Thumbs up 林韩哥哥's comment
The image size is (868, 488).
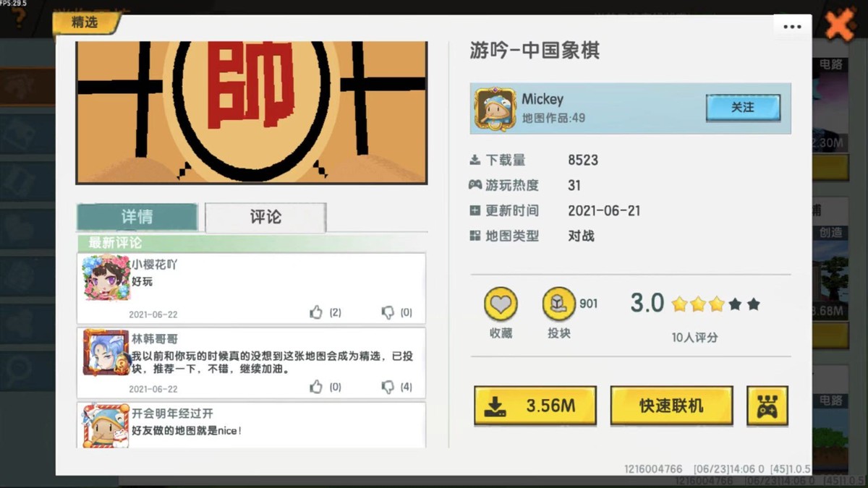(x=316, y=388)
